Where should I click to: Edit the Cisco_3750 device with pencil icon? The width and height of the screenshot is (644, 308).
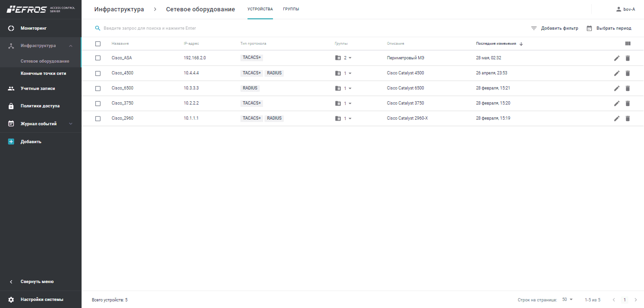tap(617, 103)
